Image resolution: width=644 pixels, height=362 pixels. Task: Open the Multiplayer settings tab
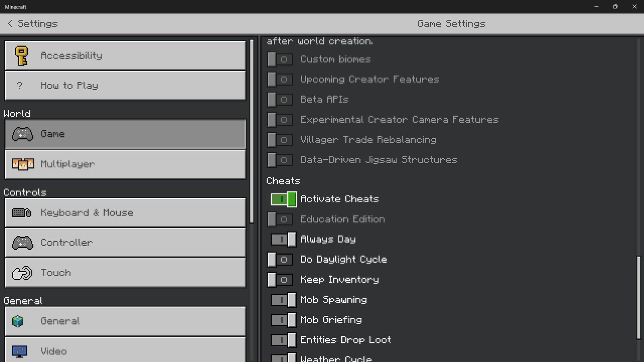[x=125, y=164]
